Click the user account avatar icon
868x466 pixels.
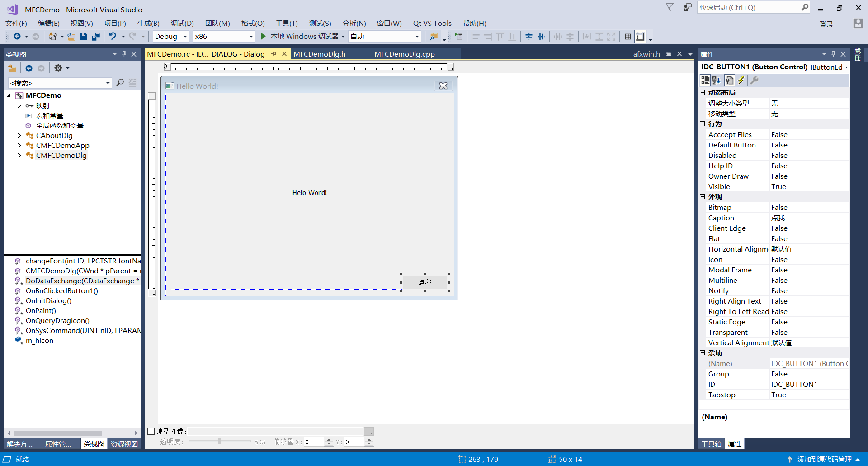coord(858,24)
